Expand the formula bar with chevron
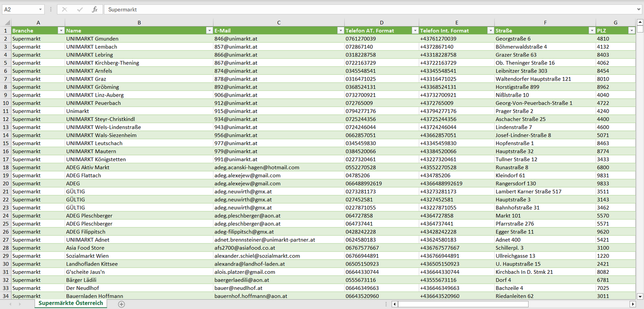Viewport: 644px width, 309px height. 639,9
